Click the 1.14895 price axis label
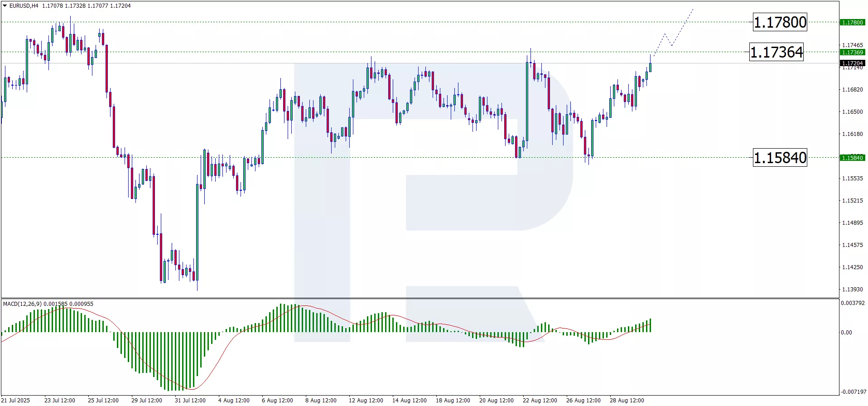868x406 pixels. (x=852, y=223)
